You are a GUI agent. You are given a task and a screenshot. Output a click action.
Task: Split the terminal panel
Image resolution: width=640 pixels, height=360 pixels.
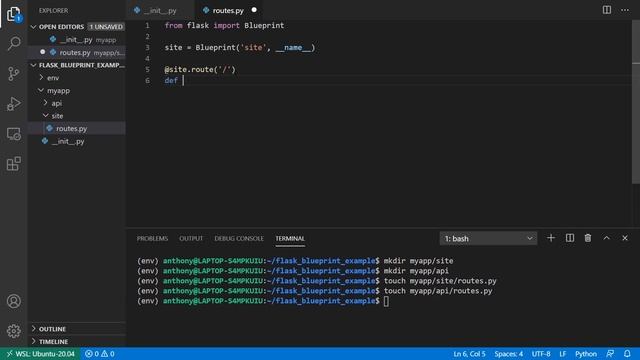[x=570, y=238]
